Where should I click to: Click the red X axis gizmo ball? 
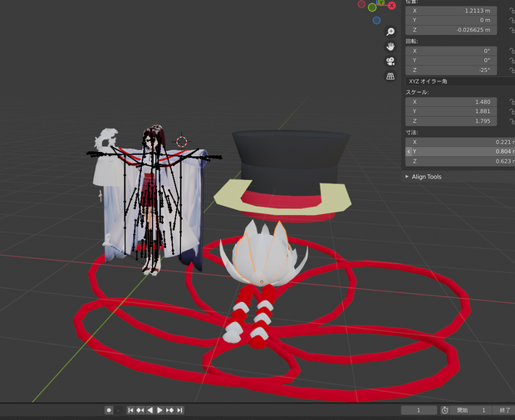[391, 5]
